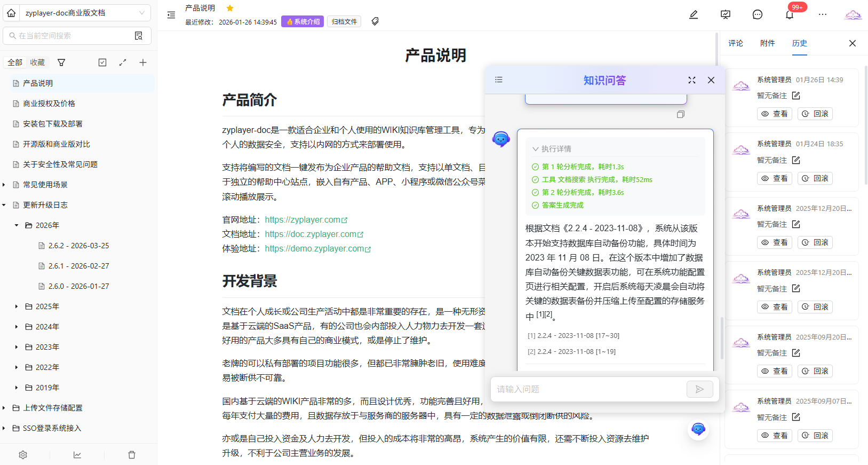Toggle multi-select checkbox mode for documents
Screen dimensions: 868x465
pos(102,62)
